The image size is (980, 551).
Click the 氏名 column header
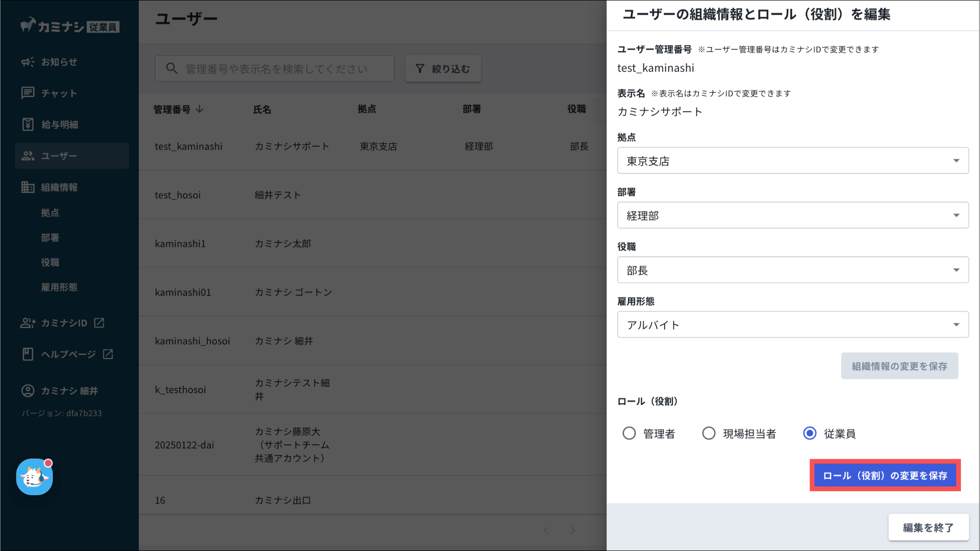[x=262, y=109]
